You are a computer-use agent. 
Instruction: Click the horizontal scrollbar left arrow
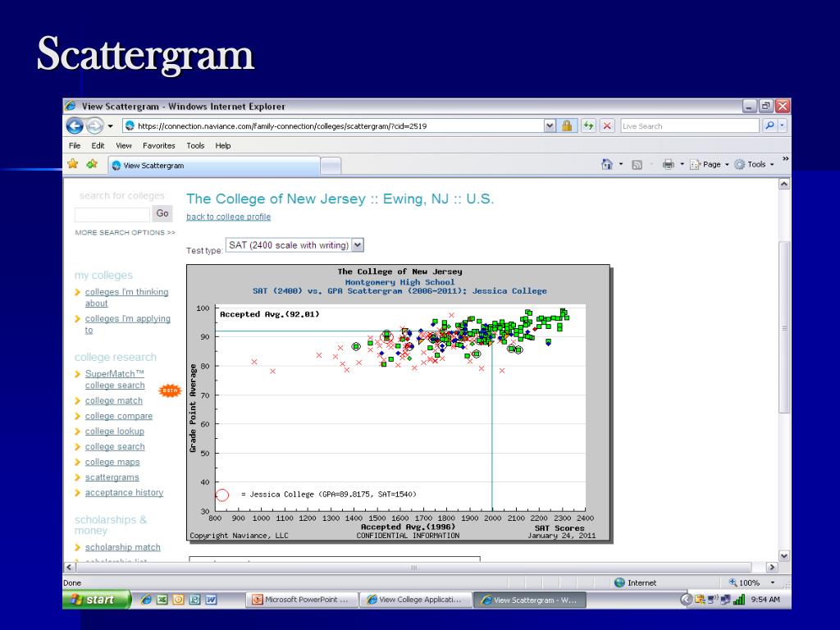tap(69, 567)
